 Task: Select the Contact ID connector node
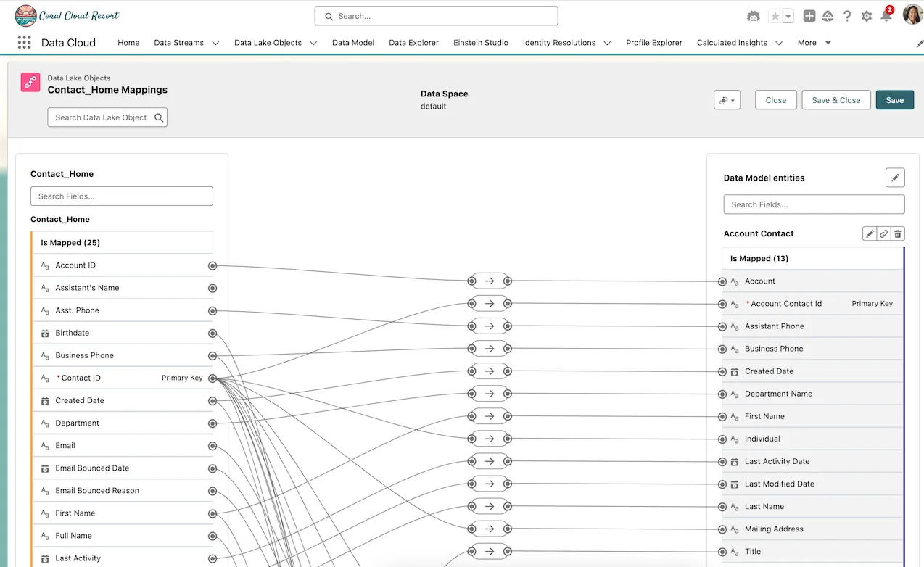pos(213,378)
